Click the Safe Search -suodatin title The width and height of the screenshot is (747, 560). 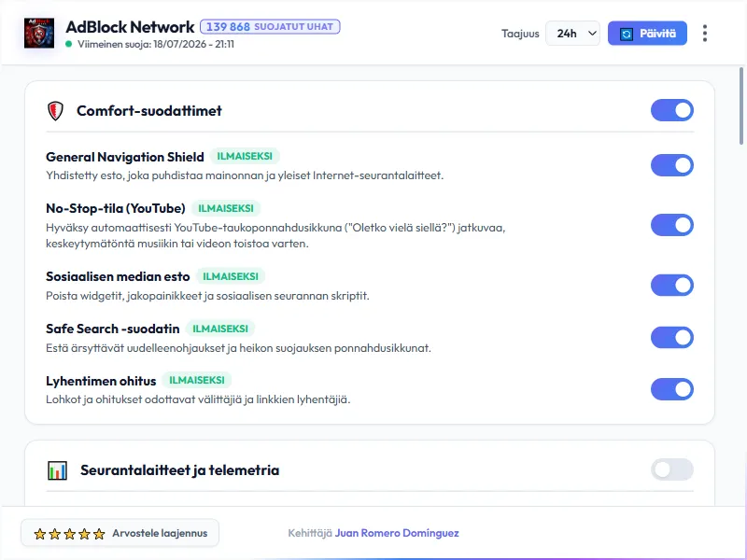pos(112,329)
